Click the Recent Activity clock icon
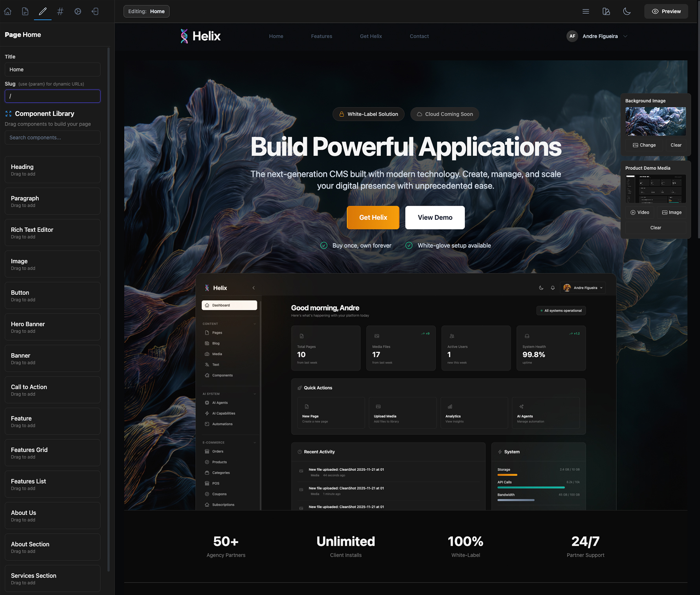The width and height of the screenshot is (700, 595). (x=300, y=452)
